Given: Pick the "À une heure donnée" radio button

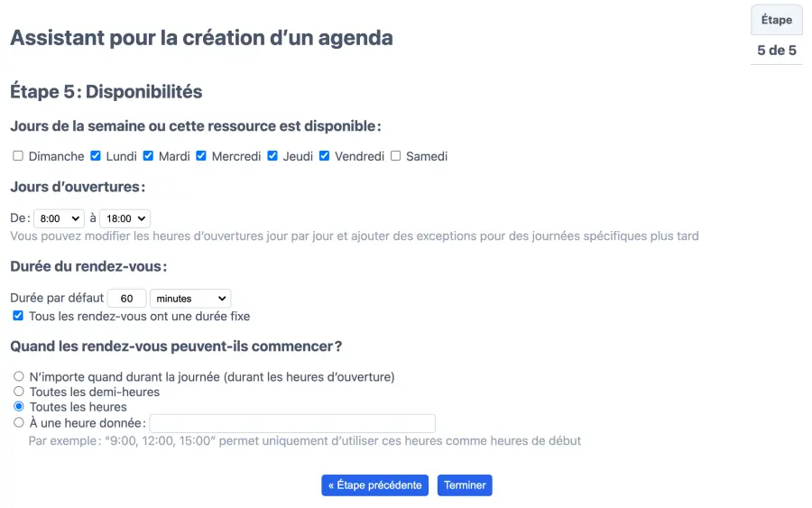Looking at the screenshot, I should tap(19, 422).
